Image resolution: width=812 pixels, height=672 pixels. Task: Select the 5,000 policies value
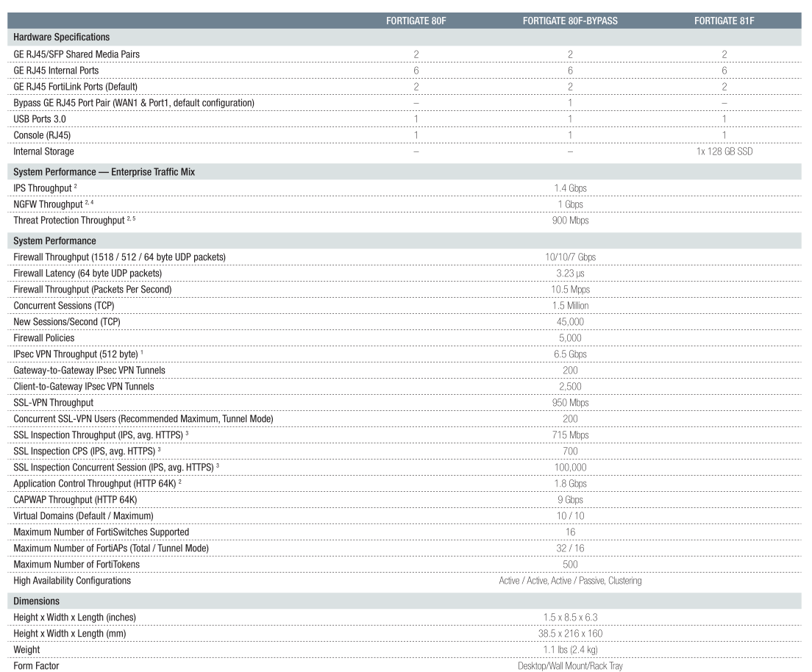570,337
